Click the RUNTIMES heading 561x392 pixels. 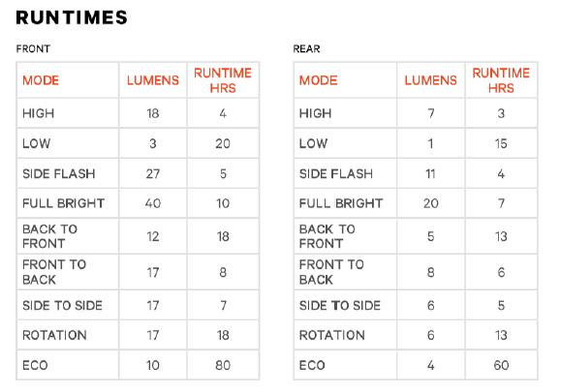click(72, 17)
